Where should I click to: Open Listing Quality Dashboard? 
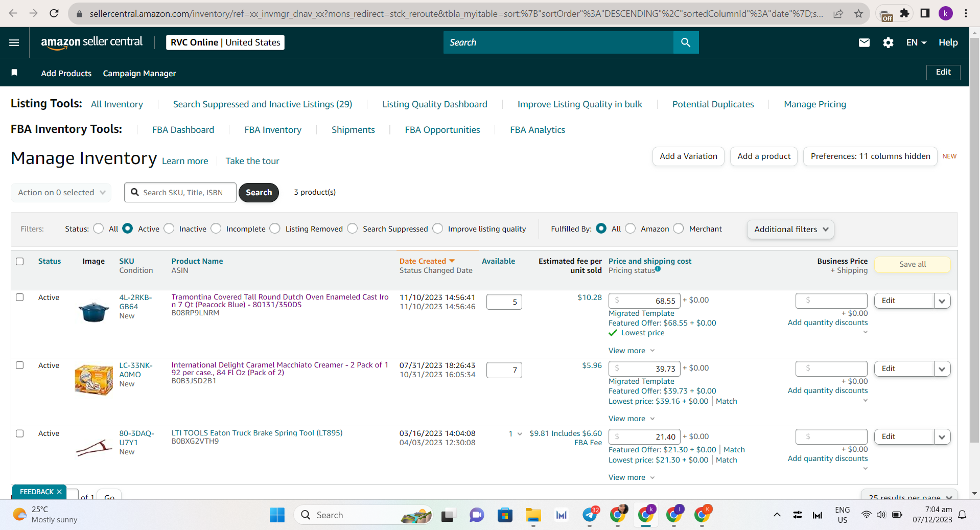coord(435,104)
